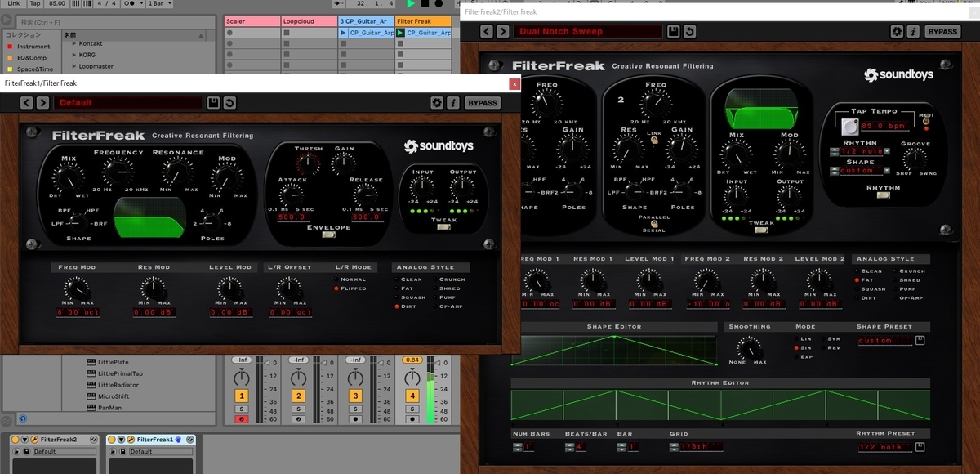Screen dimensions: 980x474
Task: Select the Filter Freak track header
Action: click(423, 20)
